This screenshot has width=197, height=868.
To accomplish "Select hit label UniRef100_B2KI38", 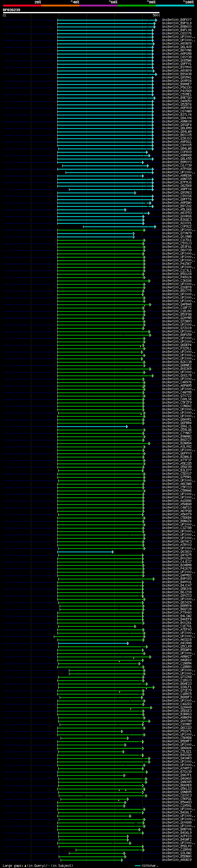I will pos(177,362).
